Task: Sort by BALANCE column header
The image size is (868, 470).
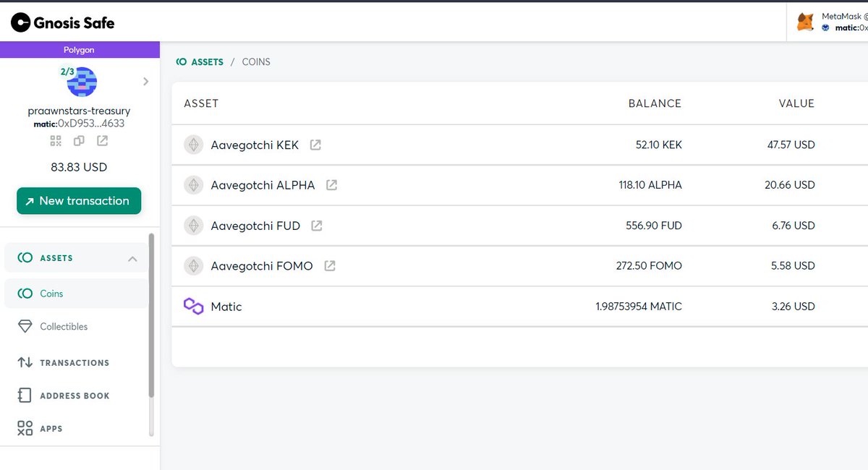Action: (x=655, y=103)
